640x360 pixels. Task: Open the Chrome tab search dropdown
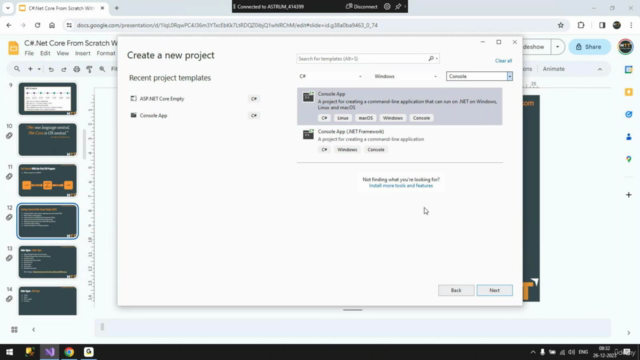click(8, 8)
